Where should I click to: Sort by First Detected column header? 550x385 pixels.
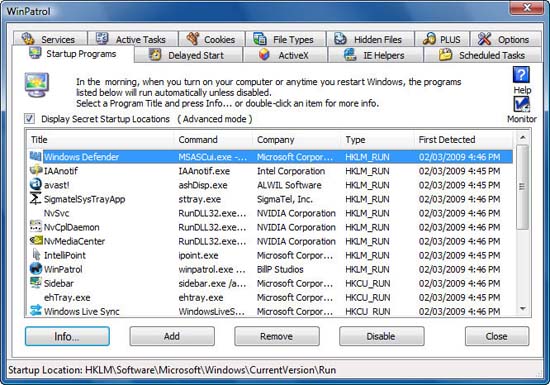(463, 140)
